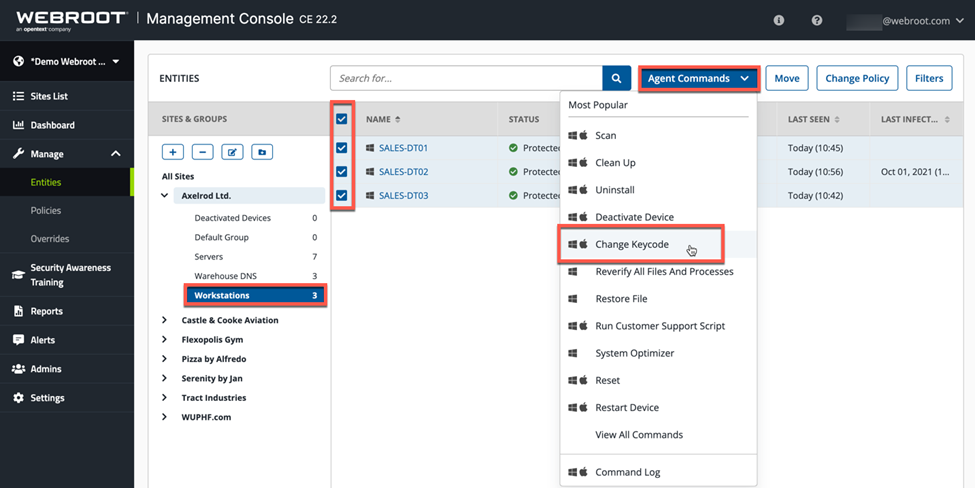Click the Manage wrench icon

coord(19,154)
